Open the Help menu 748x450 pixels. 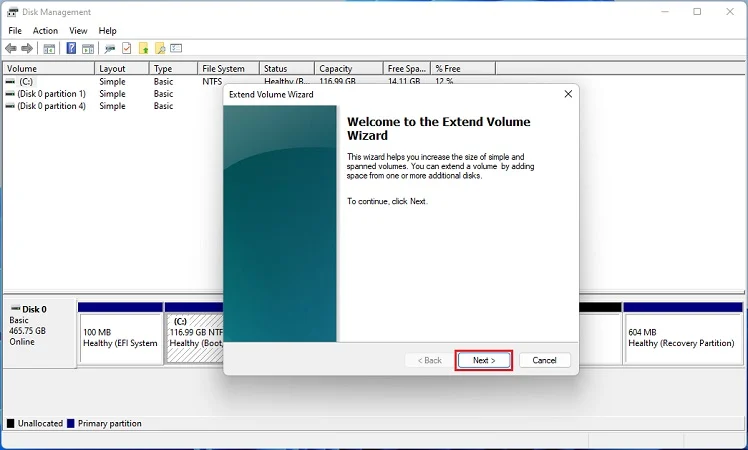click(x=107, y=31)
